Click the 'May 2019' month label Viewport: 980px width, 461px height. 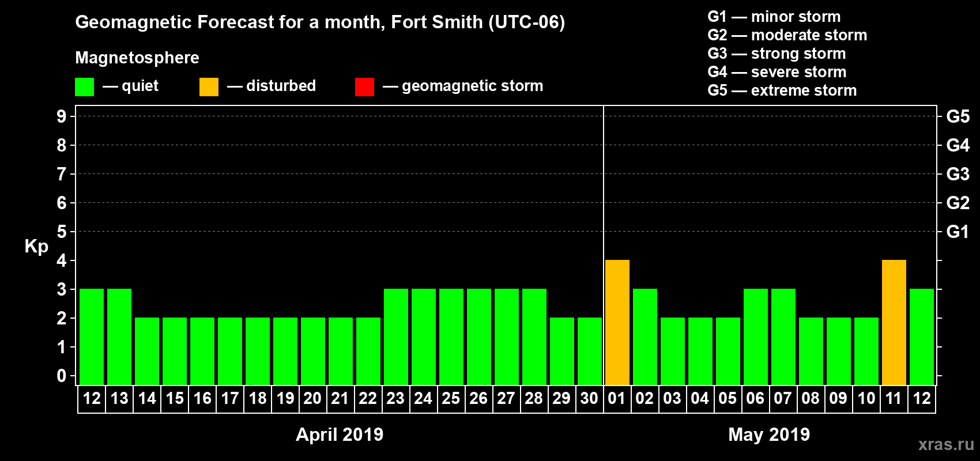769,434
